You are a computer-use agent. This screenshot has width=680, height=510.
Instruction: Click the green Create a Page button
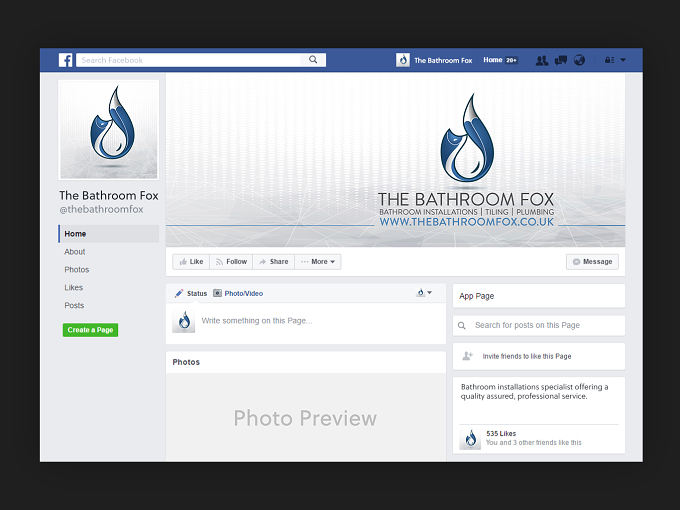90,330
